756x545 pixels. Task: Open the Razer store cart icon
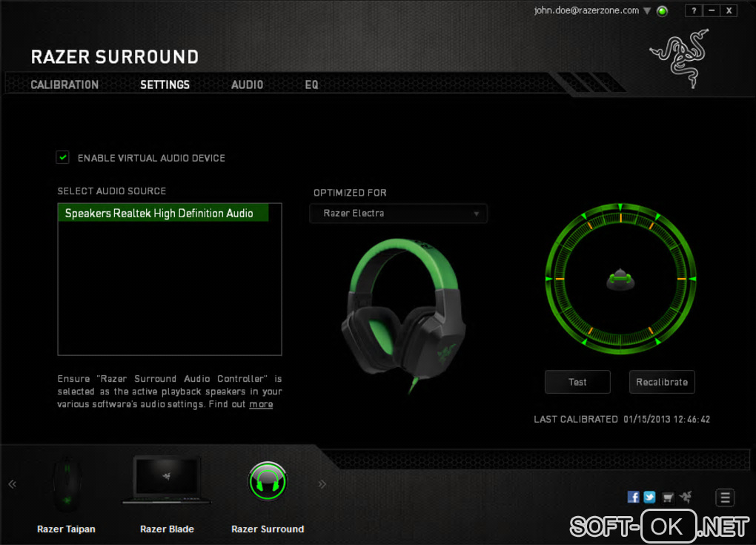click(x=667, y=498)
